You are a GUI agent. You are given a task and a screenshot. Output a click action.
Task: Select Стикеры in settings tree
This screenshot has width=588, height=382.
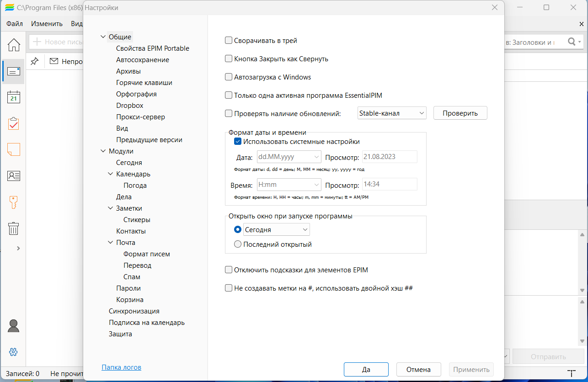click(137, 220)
